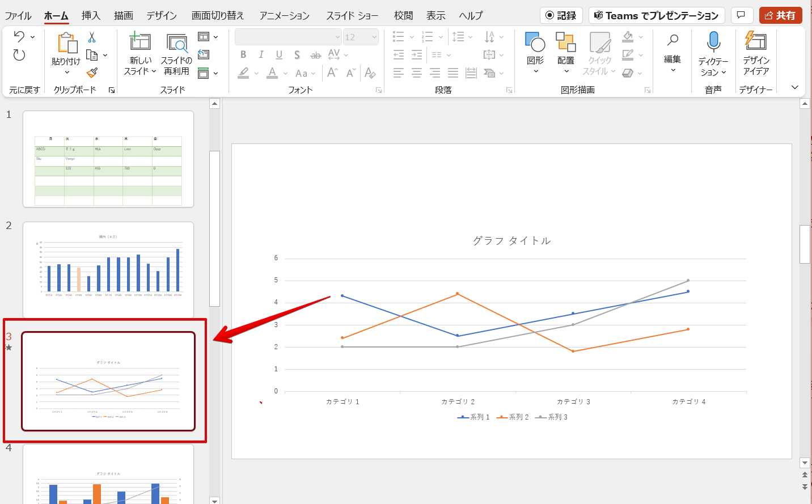812x504 pixels.
Task: Open デザイン アイデア designer icon
Action: click(x=755, y=41)
